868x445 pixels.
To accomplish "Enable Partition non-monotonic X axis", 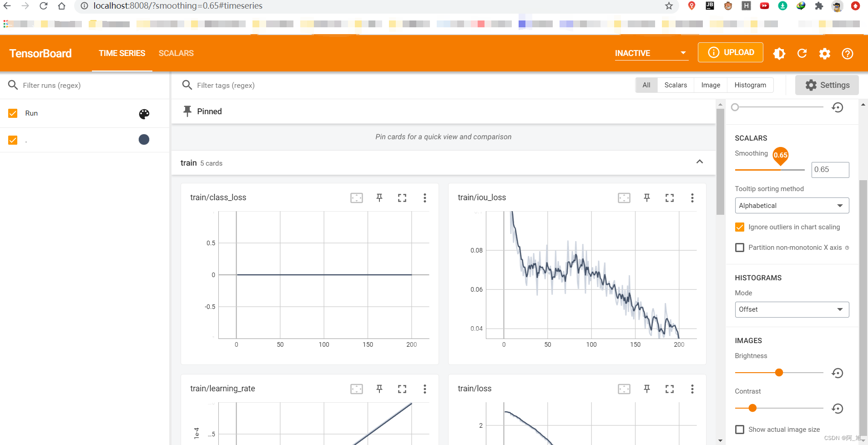I will (x=740, y=248).
